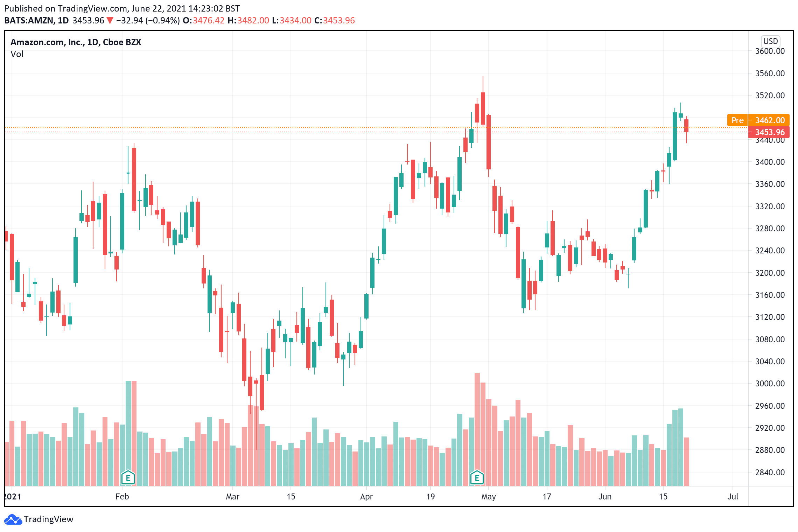Click the TradingView brand text link
The image size is (798, 532).
click(49, 519)
